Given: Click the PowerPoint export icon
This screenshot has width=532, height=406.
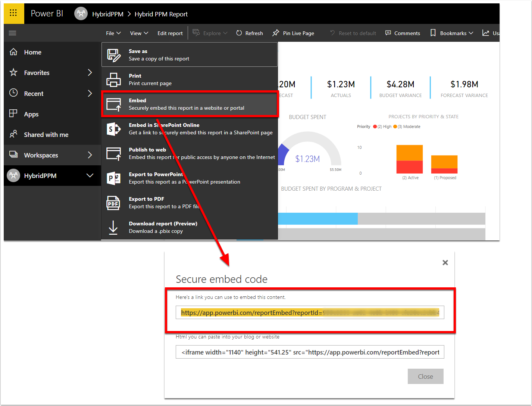Looking at the screenshot, I should pyautogui.click(x=113, y=178).
